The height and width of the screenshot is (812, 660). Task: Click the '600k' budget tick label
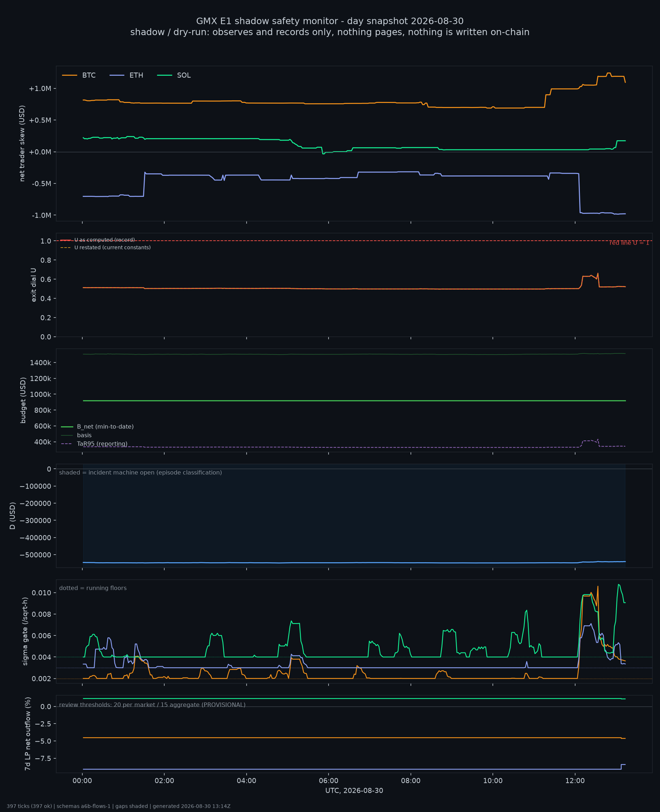[42, 426]
